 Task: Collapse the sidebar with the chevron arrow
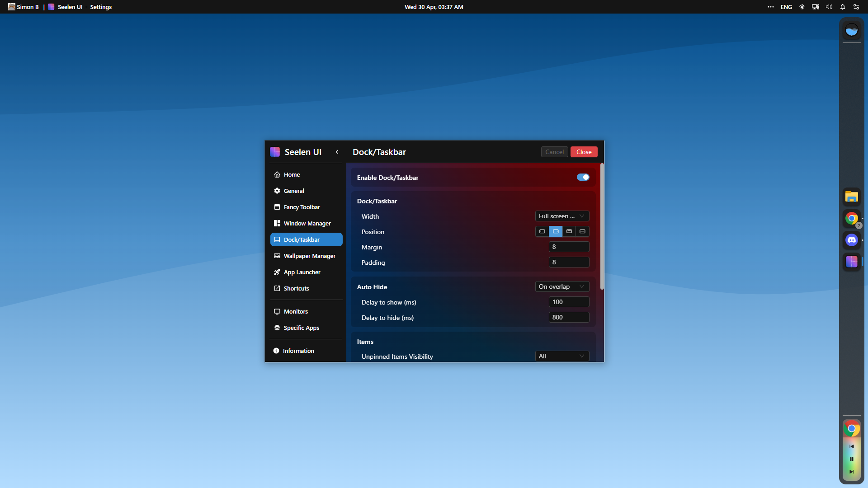[337, 152]
